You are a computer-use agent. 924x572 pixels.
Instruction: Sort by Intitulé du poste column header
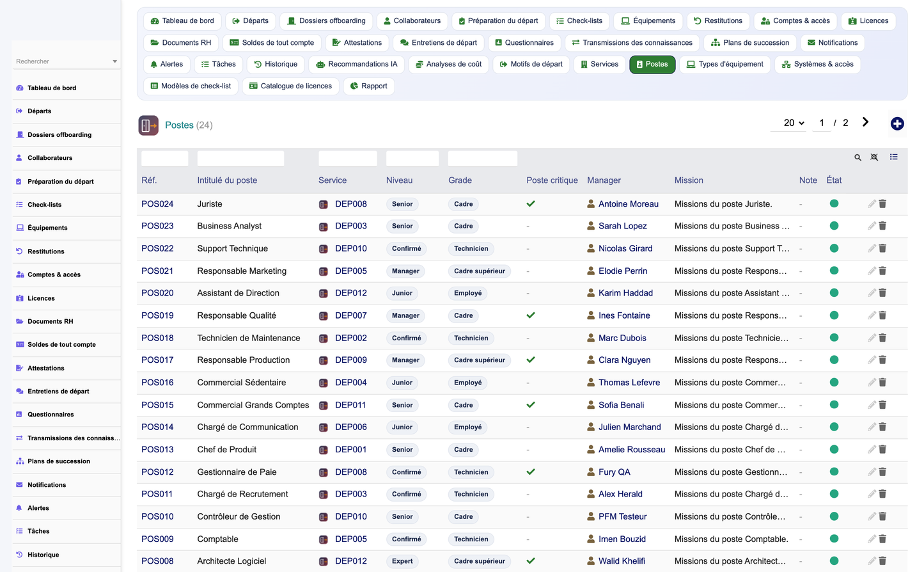[227, 180]
